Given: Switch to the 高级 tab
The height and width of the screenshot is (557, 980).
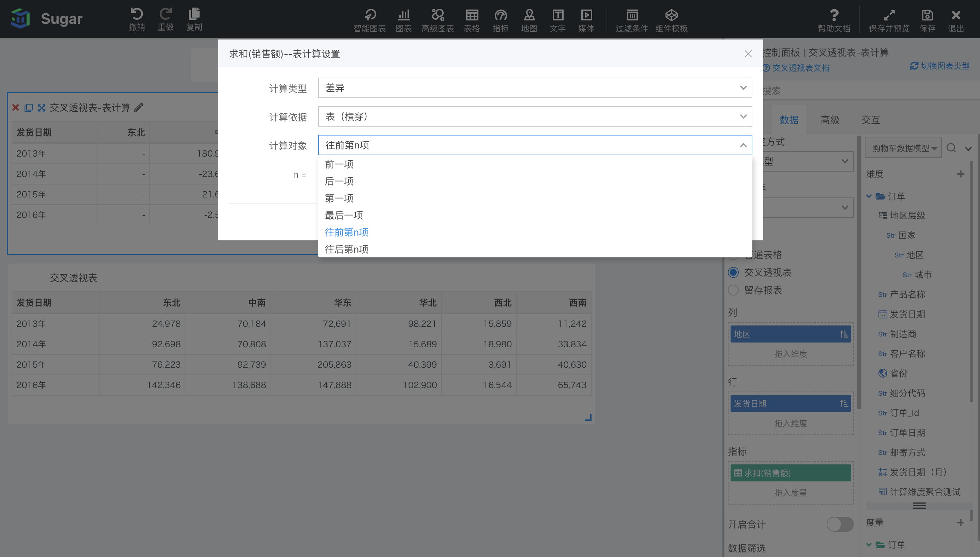Looking at the screenshot, I should click(829, 120).
